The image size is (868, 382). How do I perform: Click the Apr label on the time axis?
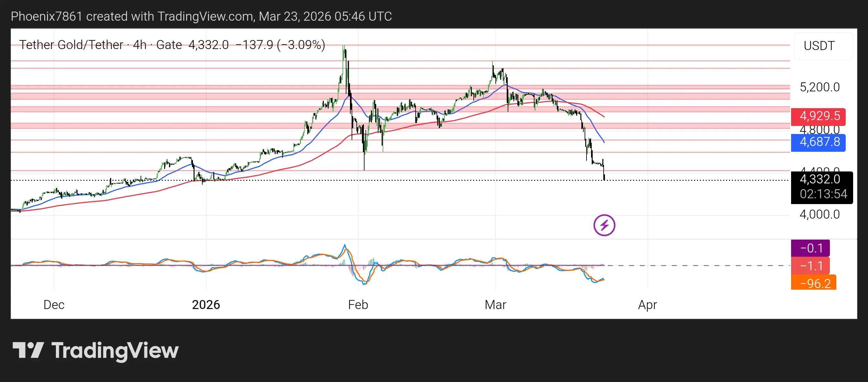pos(647,305)
